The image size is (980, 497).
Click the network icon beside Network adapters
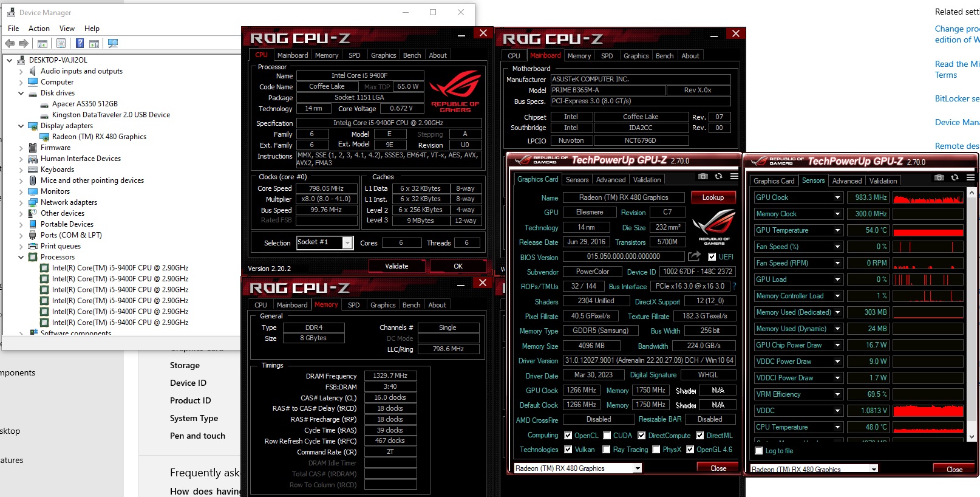pos(33,202)
